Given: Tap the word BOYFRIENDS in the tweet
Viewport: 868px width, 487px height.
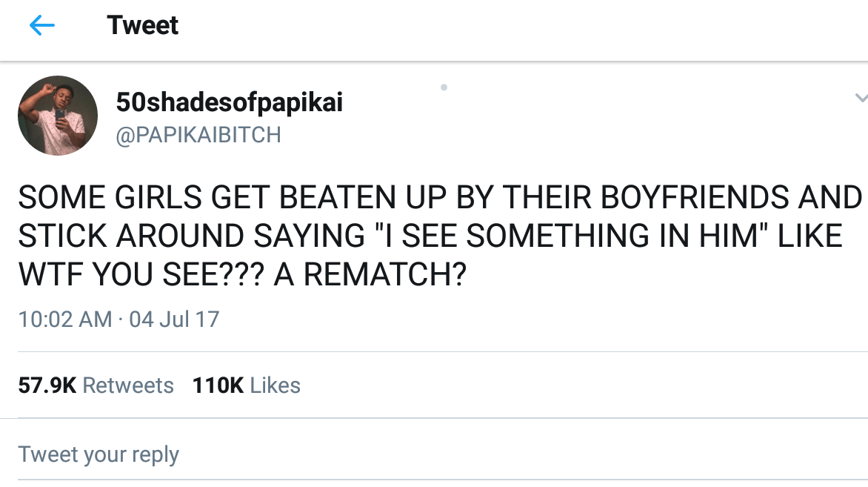Looking at the screenshot, I should (682, 198).
